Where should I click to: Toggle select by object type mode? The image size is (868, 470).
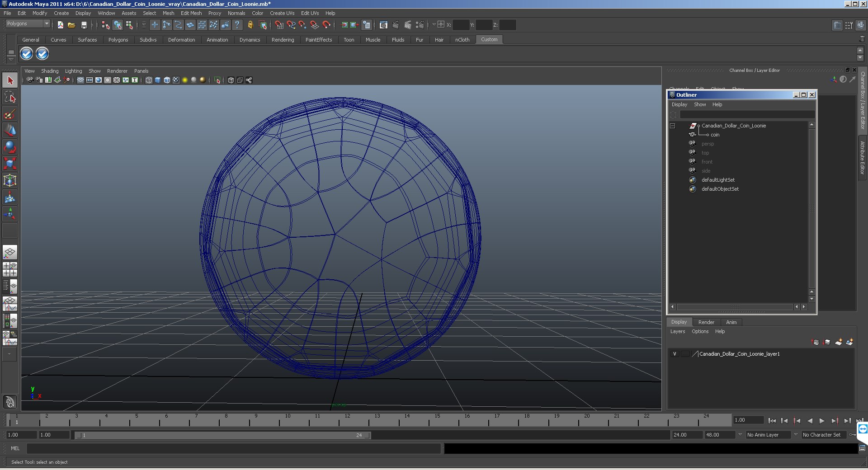(118, 25)
